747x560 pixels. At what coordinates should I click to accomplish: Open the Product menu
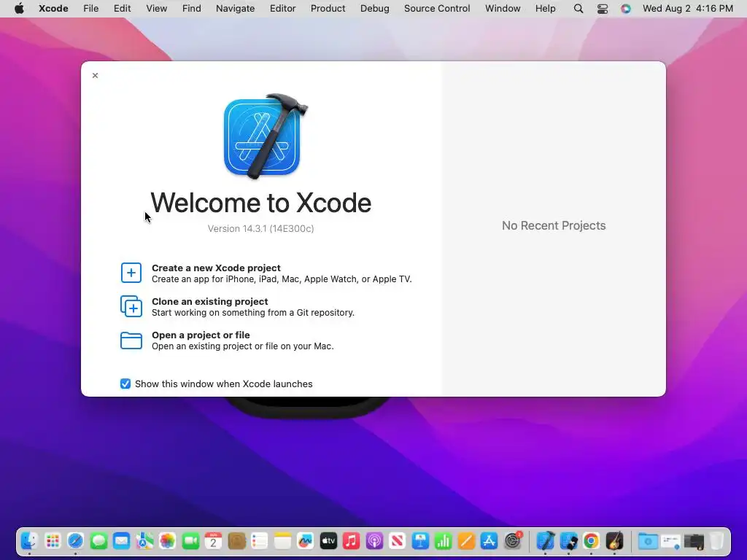(x=328, y=9)
